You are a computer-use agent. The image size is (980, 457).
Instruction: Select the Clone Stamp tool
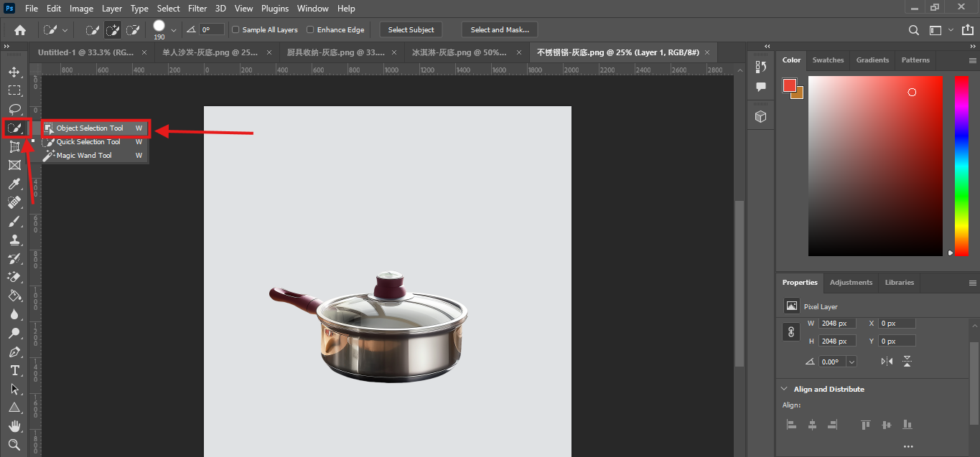point(14,240)
